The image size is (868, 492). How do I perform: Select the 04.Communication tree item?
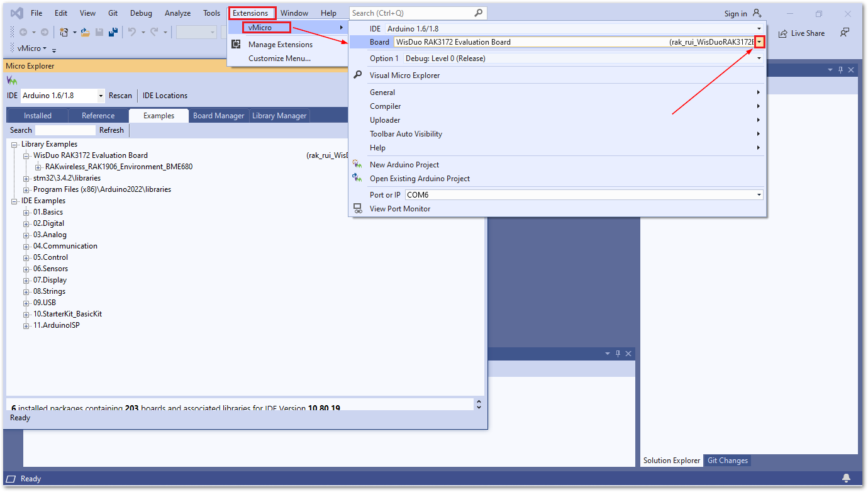click(65, 246)
